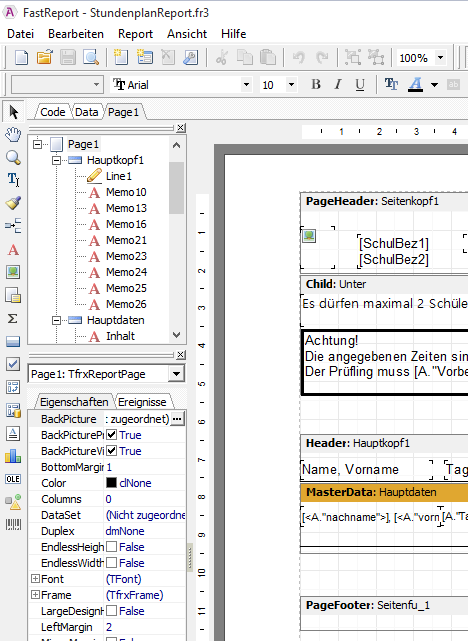Collapse the Hauptkopf1 tree node
468x641 pixels.
click(x=56, y=160)
